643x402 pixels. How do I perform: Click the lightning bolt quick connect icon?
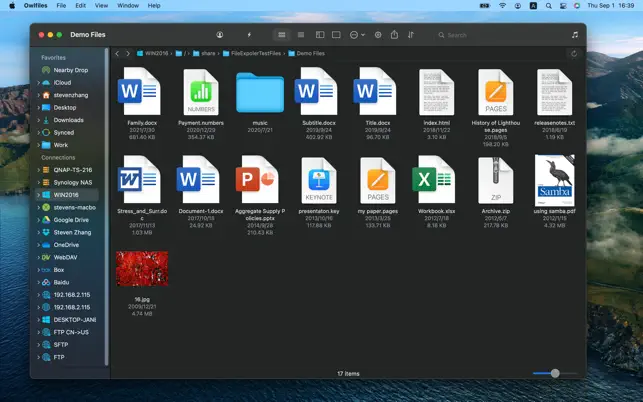click(x=249, y=35)
